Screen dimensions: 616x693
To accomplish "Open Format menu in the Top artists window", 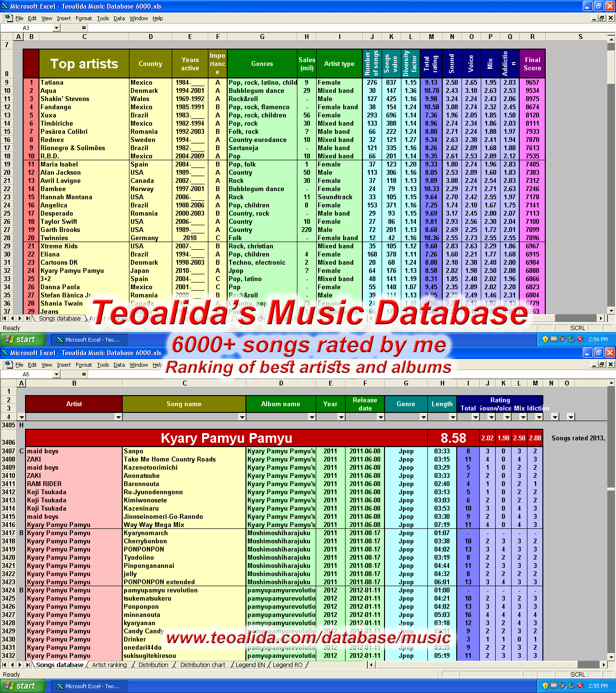I will (x=83, y=18).
